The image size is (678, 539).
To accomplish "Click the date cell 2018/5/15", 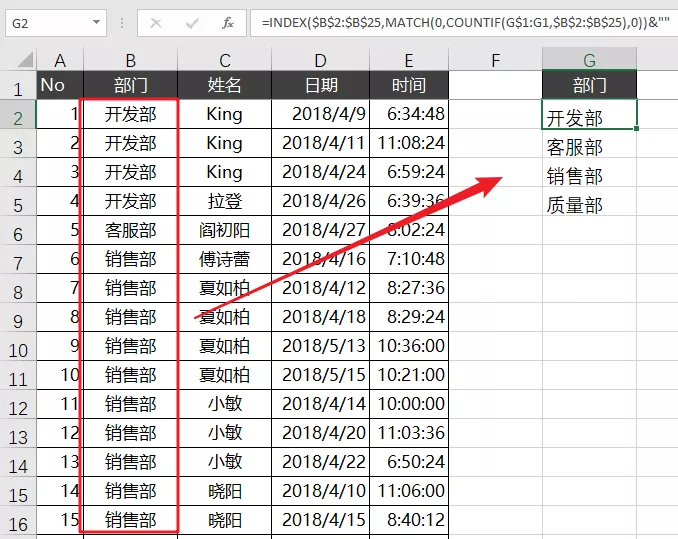I will (320, 375).
